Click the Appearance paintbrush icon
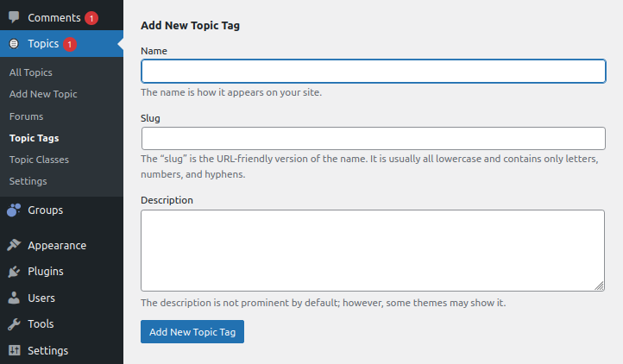 click(14, 245)
